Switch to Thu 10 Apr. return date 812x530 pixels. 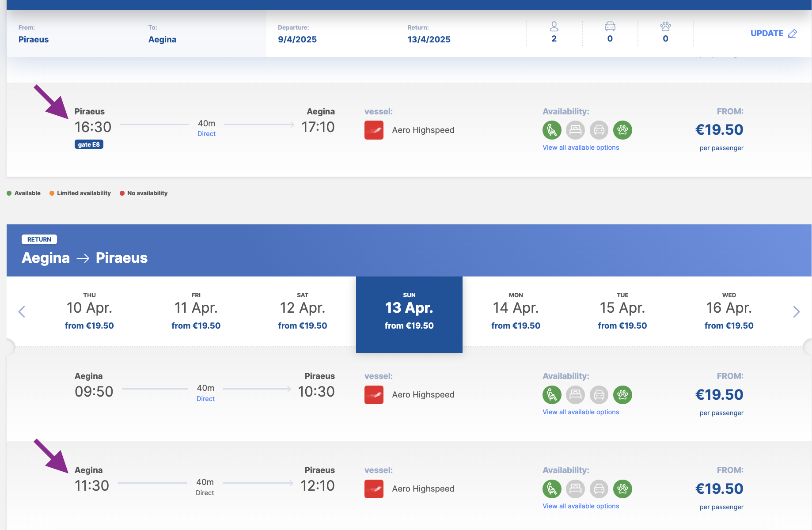[89, 312]
